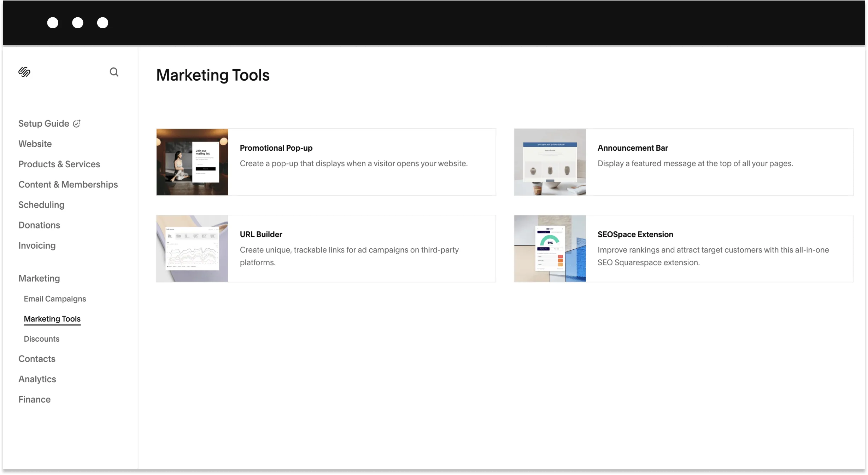Viewport: 868px width, 475px height.
Task: Open Email Campaigns submenu item
Action: 55,299
